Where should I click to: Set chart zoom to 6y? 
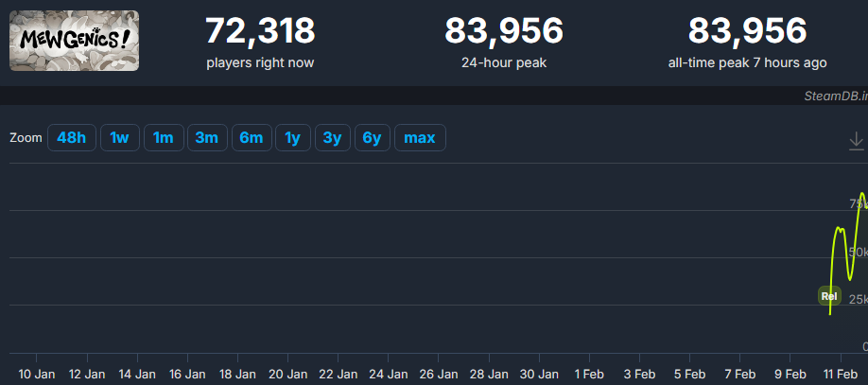[x=372, y=137]
